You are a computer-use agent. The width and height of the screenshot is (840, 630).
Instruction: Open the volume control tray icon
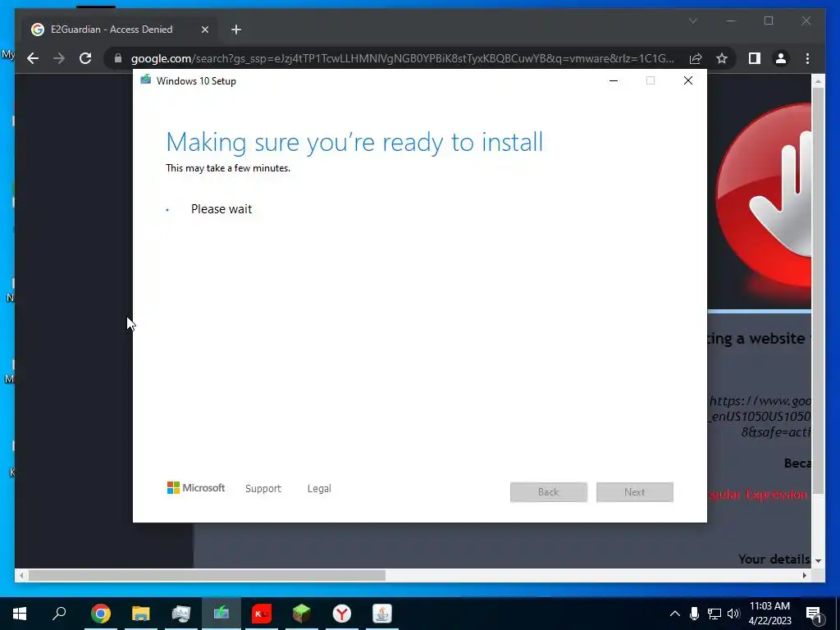(733, 614)
